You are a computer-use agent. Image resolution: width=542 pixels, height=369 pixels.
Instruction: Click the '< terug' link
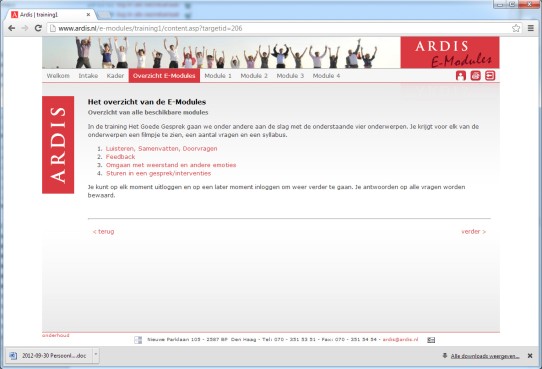[x=103, y=231]
